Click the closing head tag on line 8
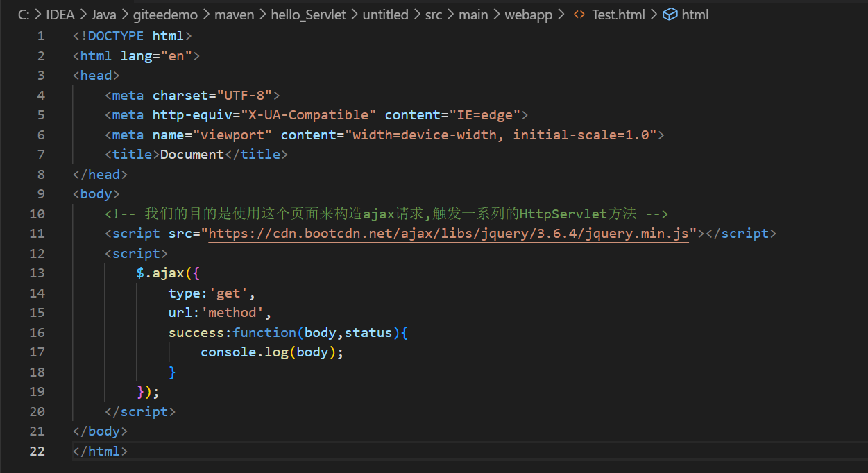The image size is (868, 473). [x=100, y=174]
